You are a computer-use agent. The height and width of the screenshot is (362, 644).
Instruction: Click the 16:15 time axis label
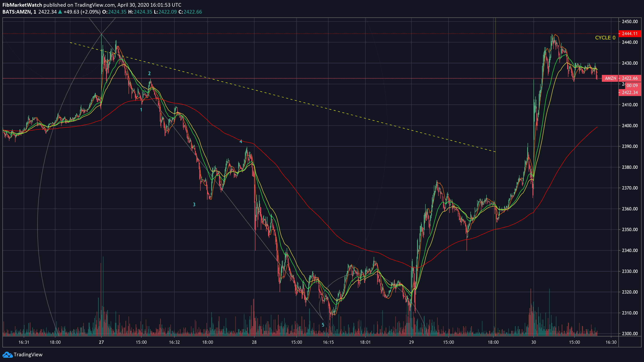coord(328,342)
